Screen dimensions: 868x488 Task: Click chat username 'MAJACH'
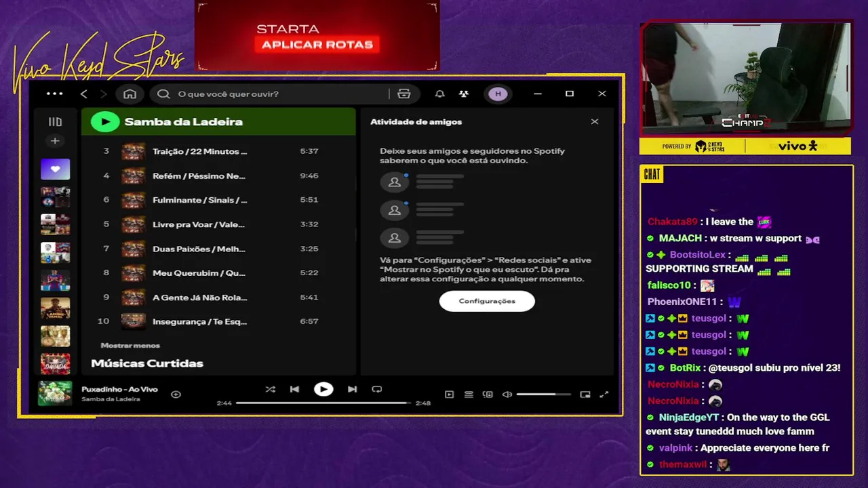pos(680,239)
